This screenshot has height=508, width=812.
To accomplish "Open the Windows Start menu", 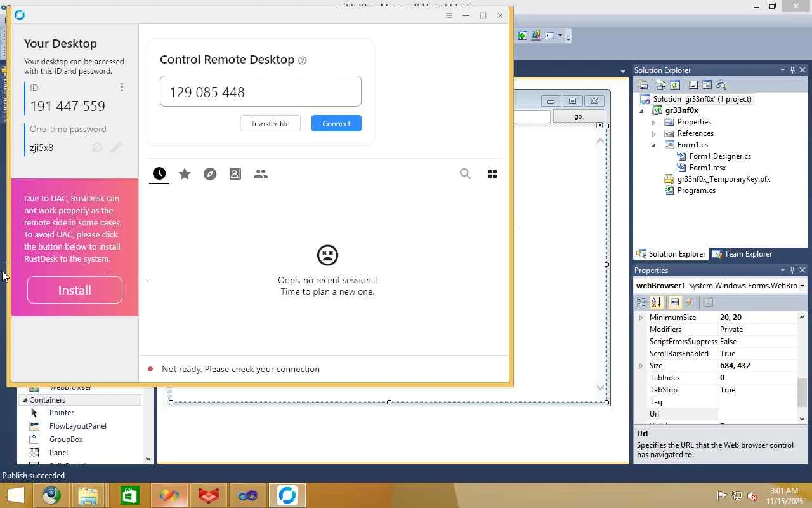I will 15,495.
